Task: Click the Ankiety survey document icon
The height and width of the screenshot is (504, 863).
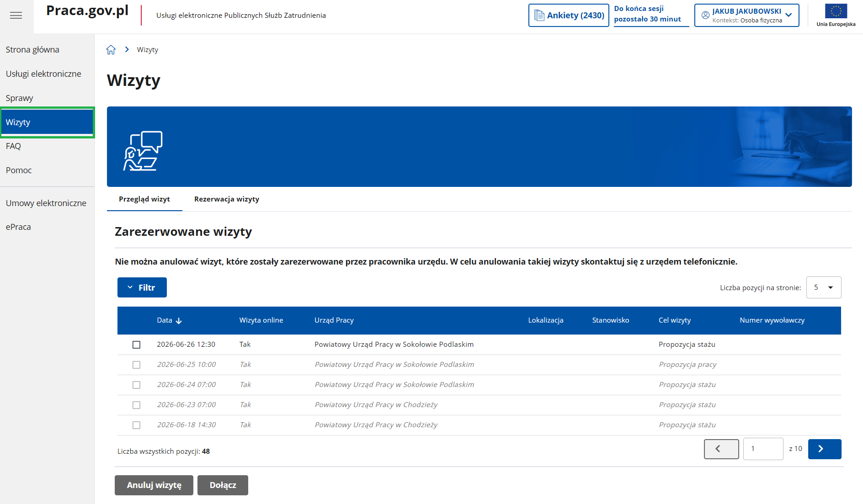Action: 539,16
